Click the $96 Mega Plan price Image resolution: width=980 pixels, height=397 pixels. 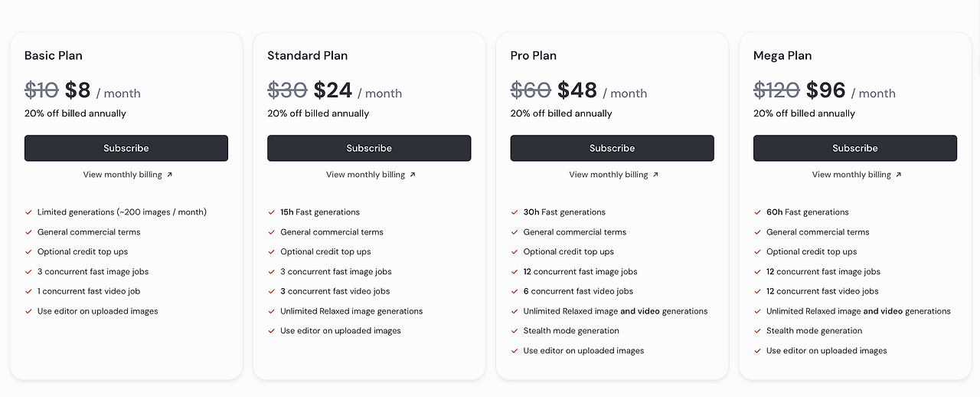[825, 91]
